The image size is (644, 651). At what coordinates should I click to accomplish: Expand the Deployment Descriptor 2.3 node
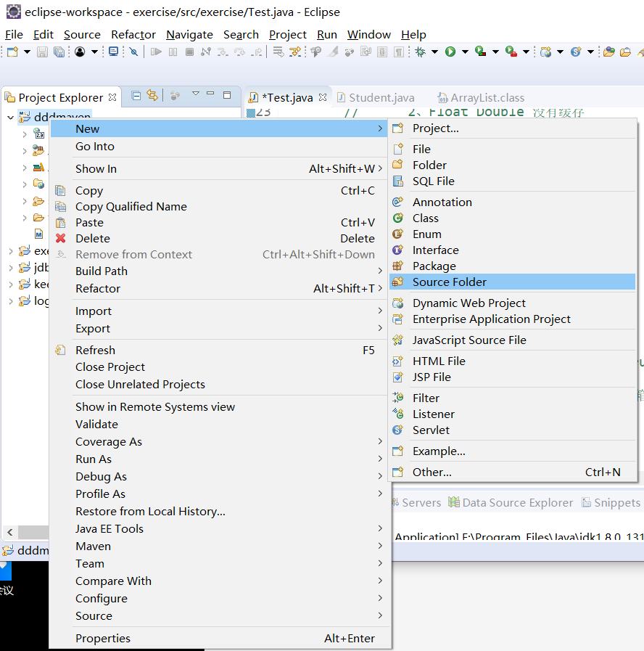pyautogui.click(x=25, y=134)
